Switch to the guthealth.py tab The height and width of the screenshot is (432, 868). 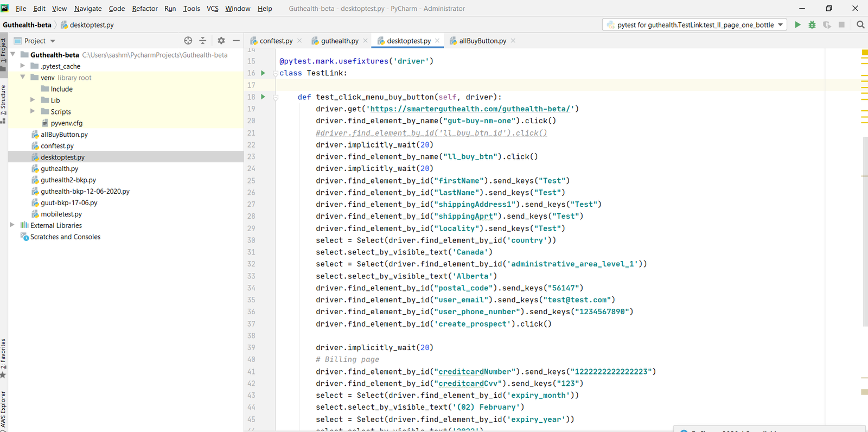(x=339, y=41)
